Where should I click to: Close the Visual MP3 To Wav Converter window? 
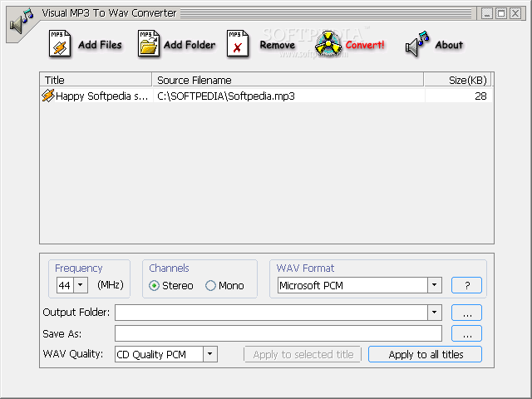coord(515,13)
